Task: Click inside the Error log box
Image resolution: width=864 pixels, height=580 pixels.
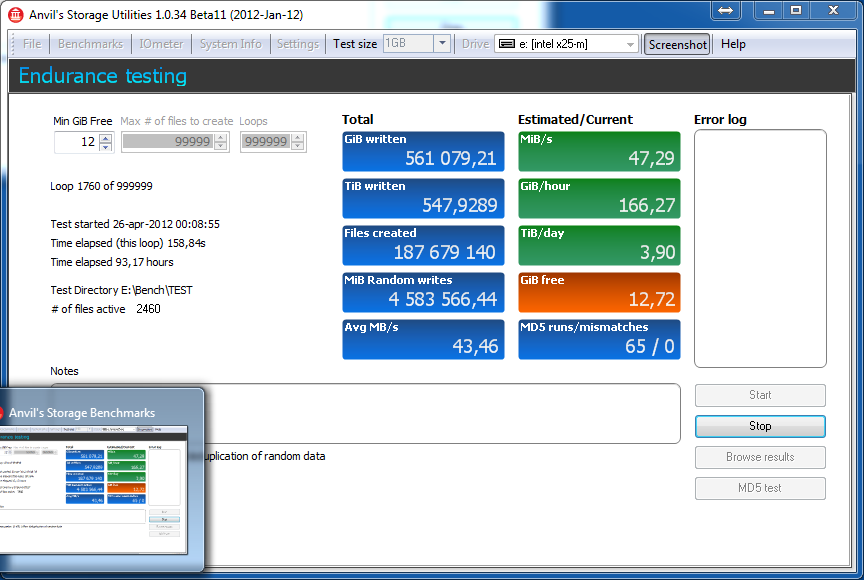Action: pos(760,248)
